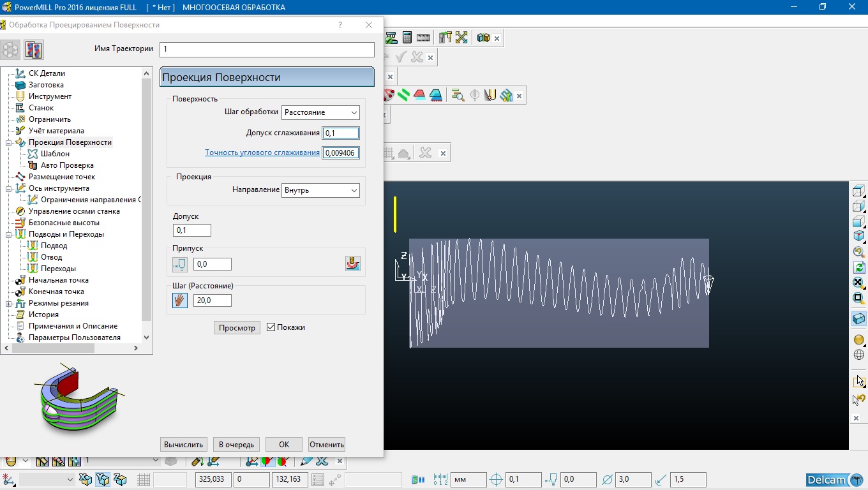The width and height of the screenshot is (868, 490).
Task: Click the hand icon beside the step value
Action: 180,301
